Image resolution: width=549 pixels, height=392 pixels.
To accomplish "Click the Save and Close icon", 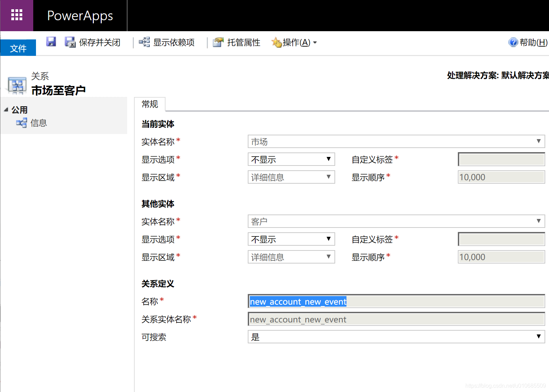I will click(x=70, y=42).
